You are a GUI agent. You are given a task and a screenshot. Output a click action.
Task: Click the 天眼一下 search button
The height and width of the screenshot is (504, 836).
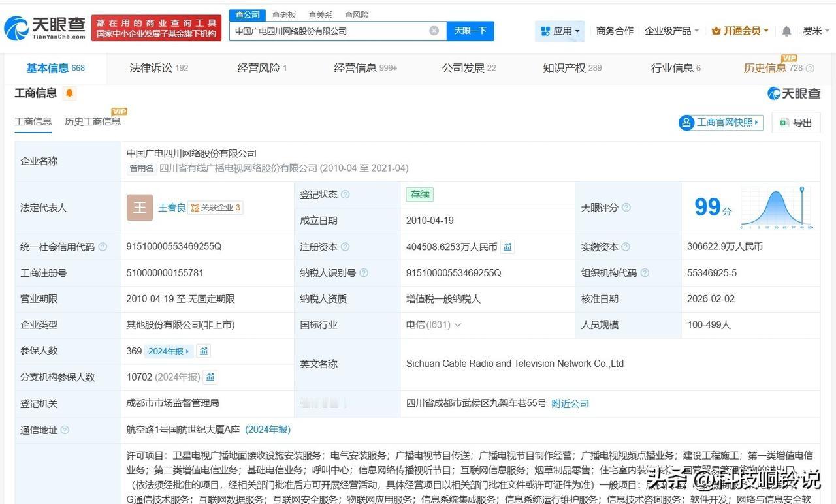pyautogui.click(x=470, y=31)
